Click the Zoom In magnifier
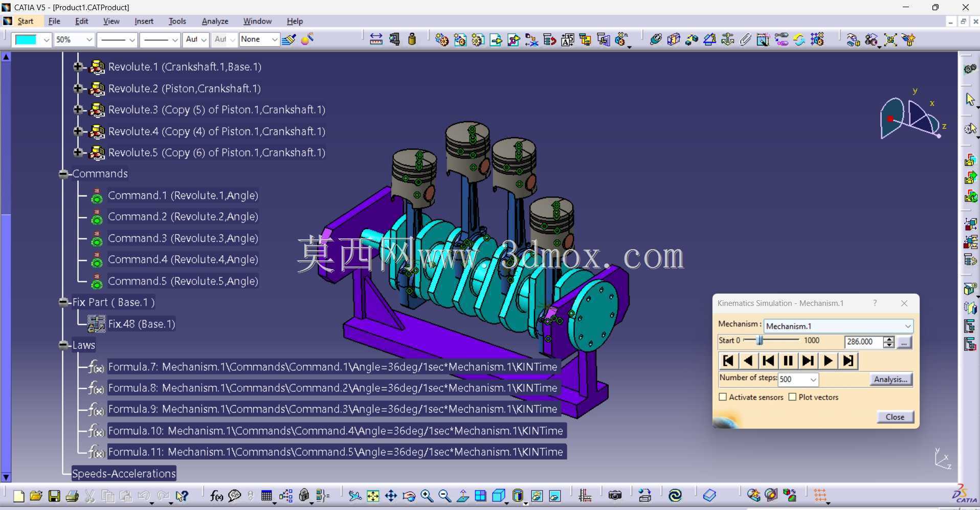980x510 pixels. pyautogui.click(x=427, y=496)
